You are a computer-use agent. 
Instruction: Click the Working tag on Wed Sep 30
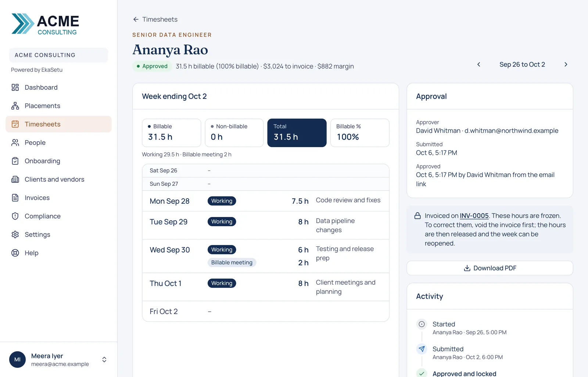(x=222, y=250)
